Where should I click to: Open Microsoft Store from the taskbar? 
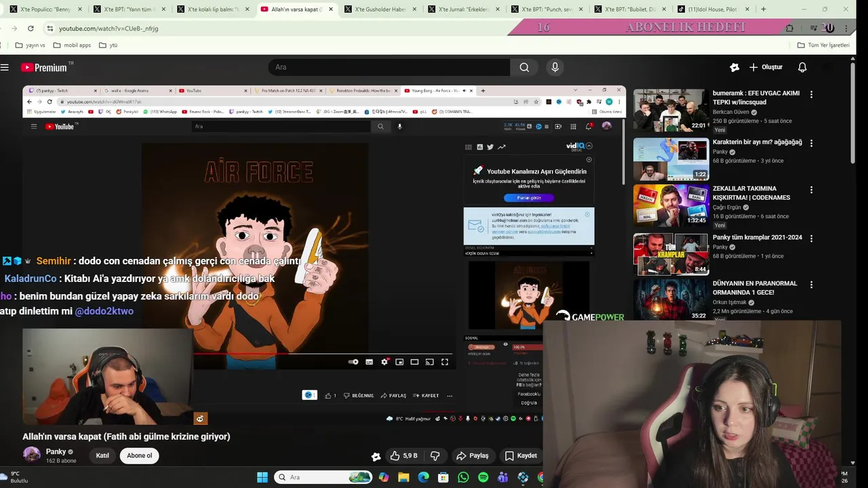point(443,477)
